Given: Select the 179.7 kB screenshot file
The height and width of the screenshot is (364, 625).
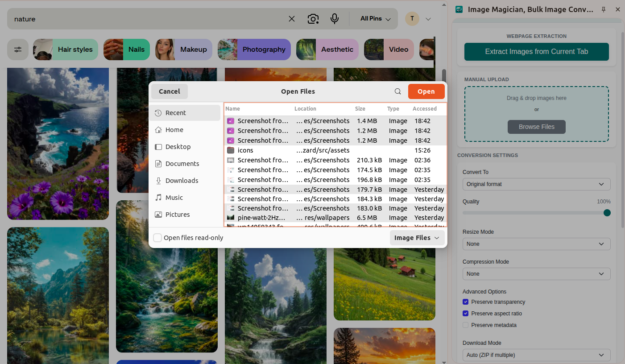Looking at the screenshot, I should coord(335,190).
